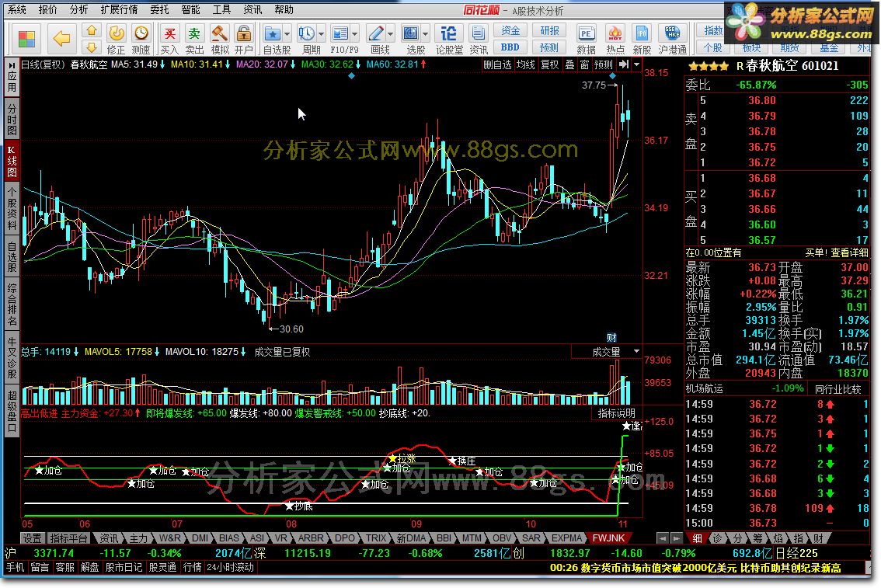
Task: Click the 开户 open account lock icon
Action: click(243, 39)
